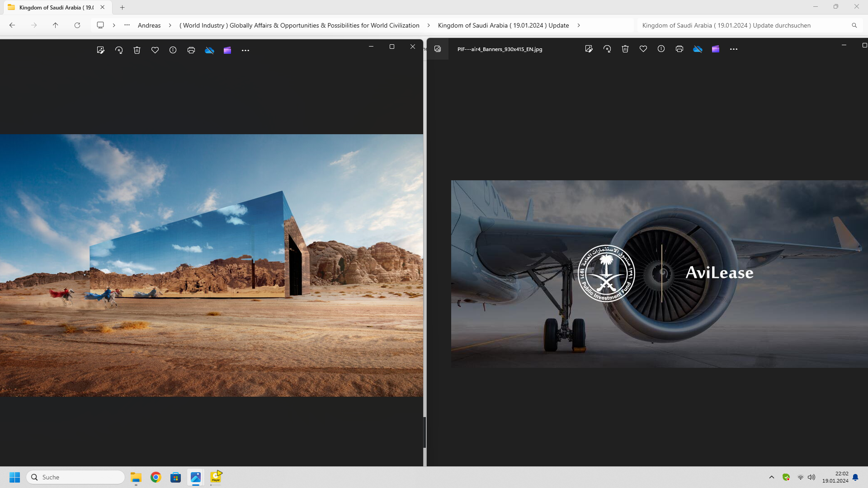Open File Explorer from taskbar
The width and height of the screenshot is (868, 488).
(x=136, y=477)
